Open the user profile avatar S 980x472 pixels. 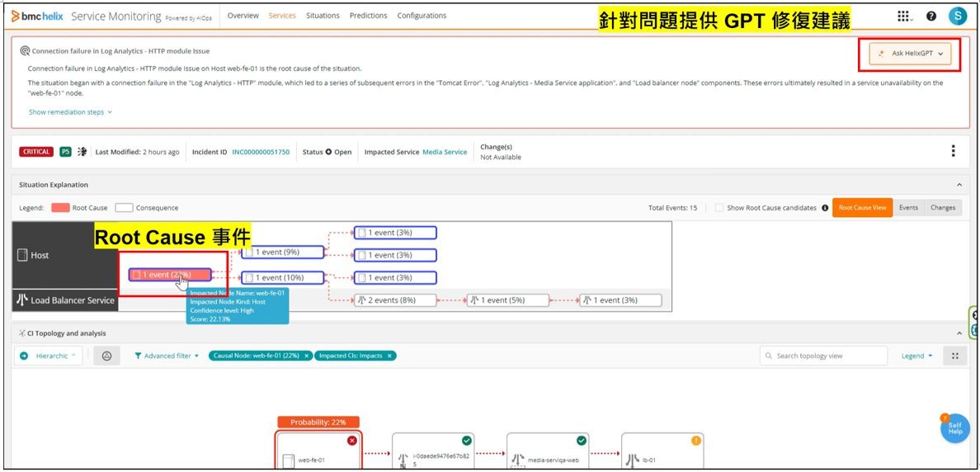[x=958, y=17]
